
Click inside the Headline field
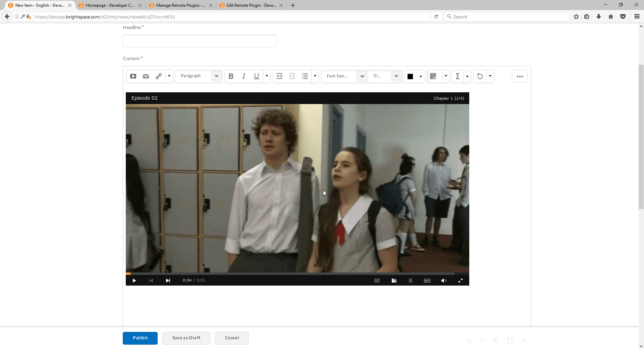tap(199, 41)
